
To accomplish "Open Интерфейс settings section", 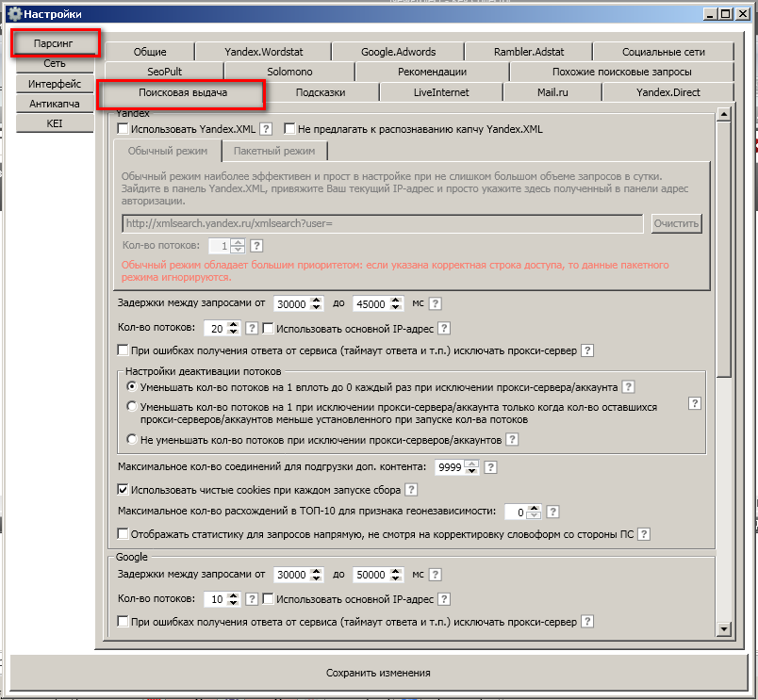I will click(x=54, y=84).
